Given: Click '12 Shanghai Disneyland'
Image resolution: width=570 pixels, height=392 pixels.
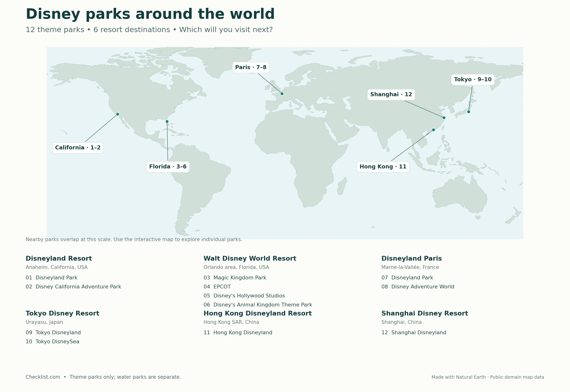Looking at the screenshot, I should pyautogui.click(x=414, y=333).
